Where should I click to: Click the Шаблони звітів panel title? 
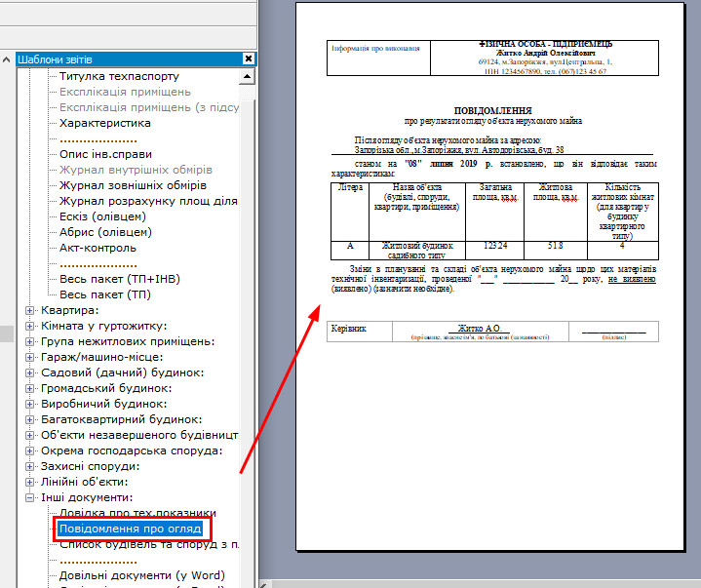pyautogui.click(x=55, y=59)
